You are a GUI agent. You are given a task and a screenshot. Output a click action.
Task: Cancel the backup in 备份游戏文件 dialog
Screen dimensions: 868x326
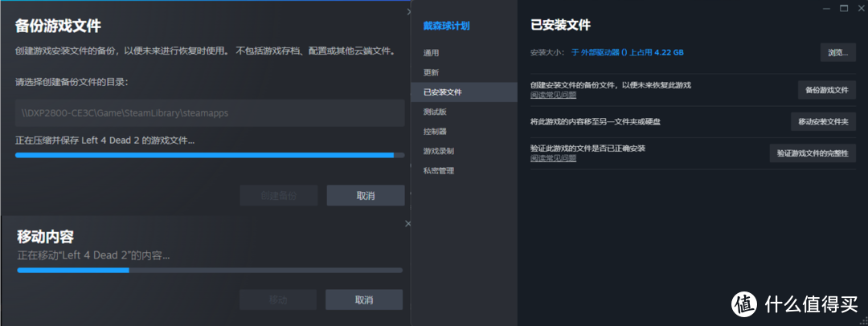pos(366,195)
